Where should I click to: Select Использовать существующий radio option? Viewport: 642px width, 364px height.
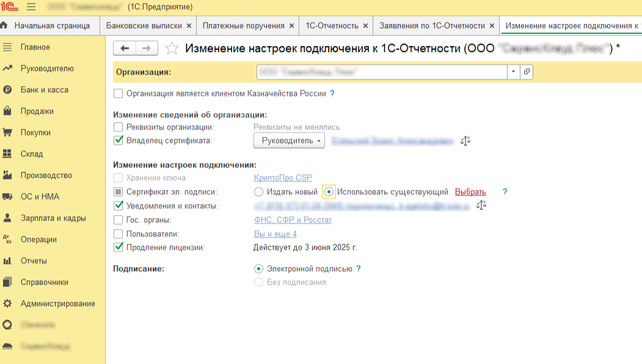click(x=329, y=192)
